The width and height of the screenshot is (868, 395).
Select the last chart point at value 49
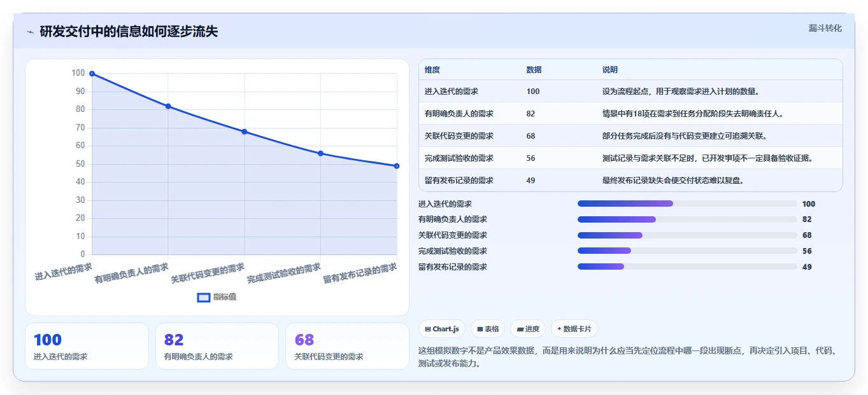coord(397,166)
